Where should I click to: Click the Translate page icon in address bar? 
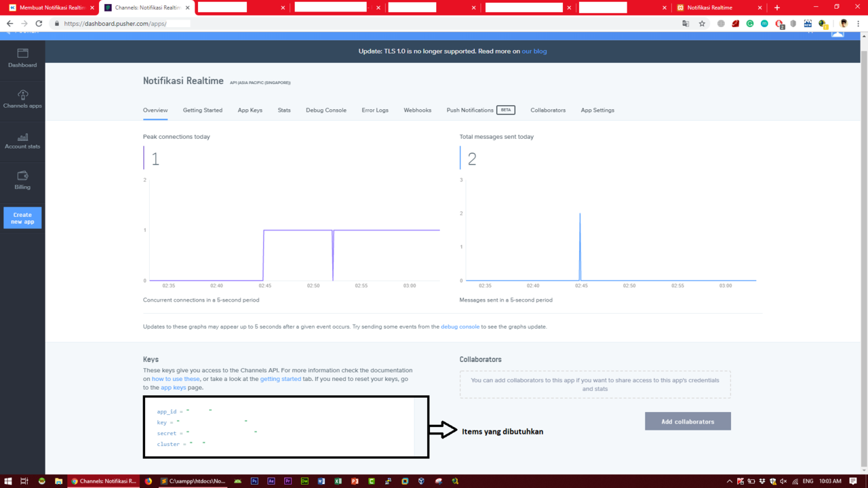(x=686, y=24)
